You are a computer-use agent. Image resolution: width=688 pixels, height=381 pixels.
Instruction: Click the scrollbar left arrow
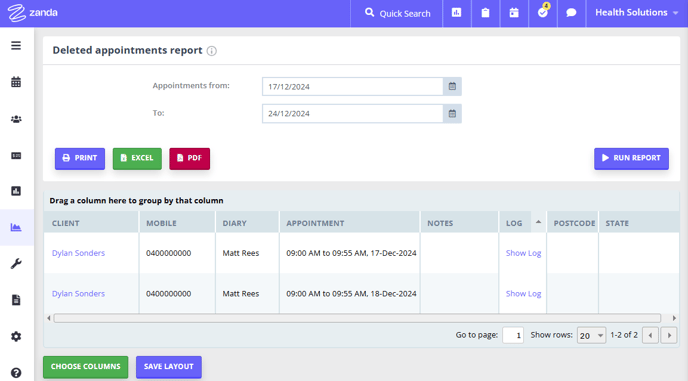49,318
